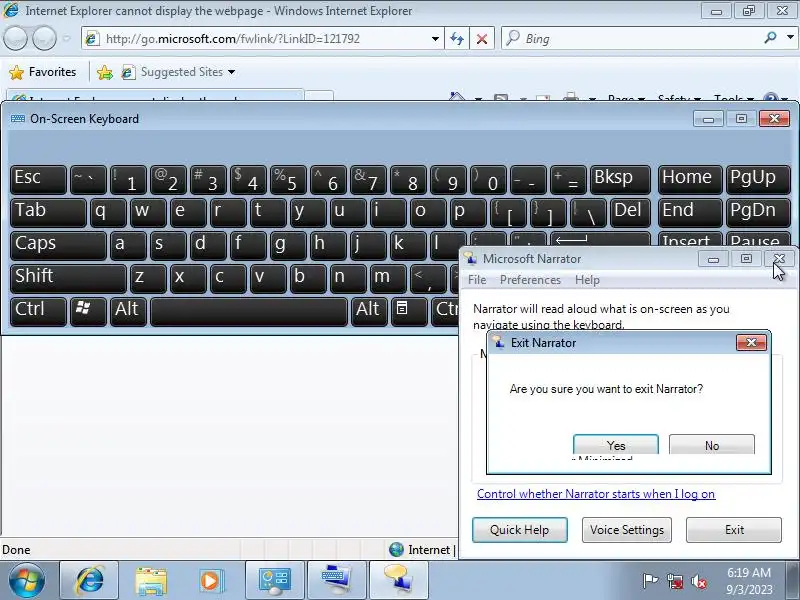Click the On-Screen Keyboard title bar icon
Image resolution: width=800 pixels, height=600 pixels.
pyautogui.click(x=18, y=118)
